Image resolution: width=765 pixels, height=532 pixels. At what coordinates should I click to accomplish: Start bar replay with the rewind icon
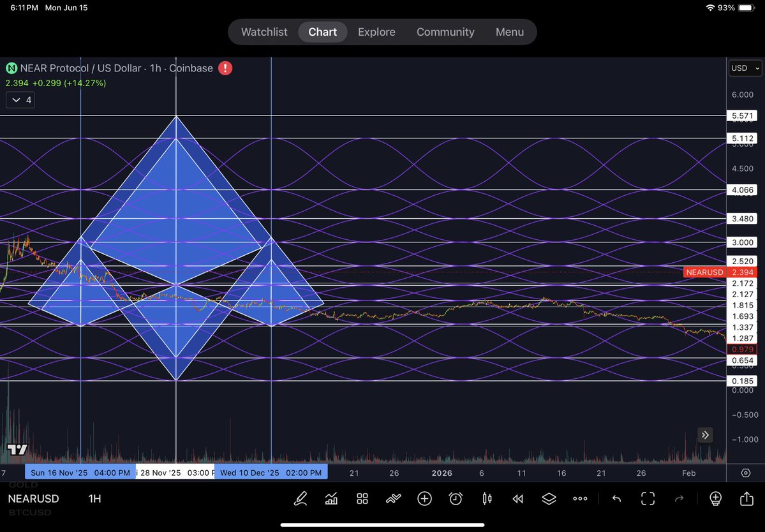(517, 498)
